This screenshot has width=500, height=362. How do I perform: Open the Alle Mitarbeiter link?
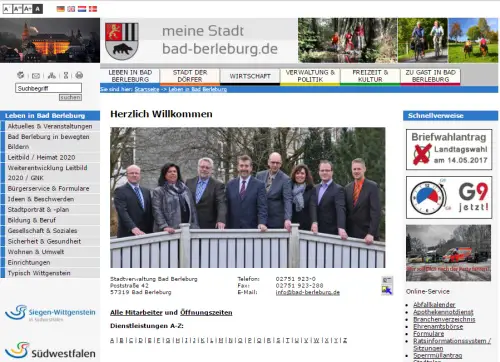click(136, 313)
